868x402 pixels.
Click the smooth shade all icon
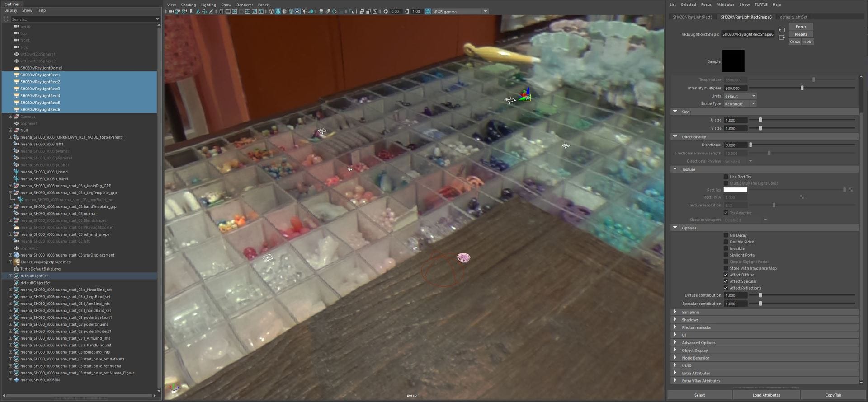(278, 12)
